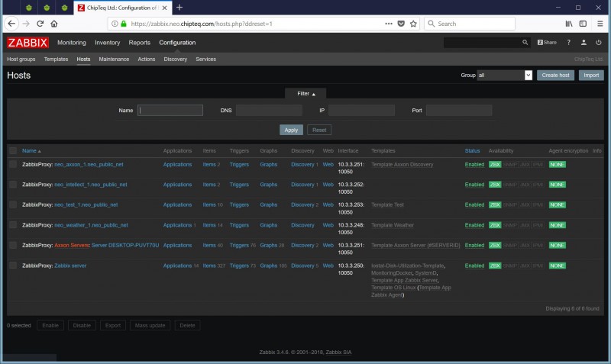Go to Maintenance submenu

click(114, 60)
